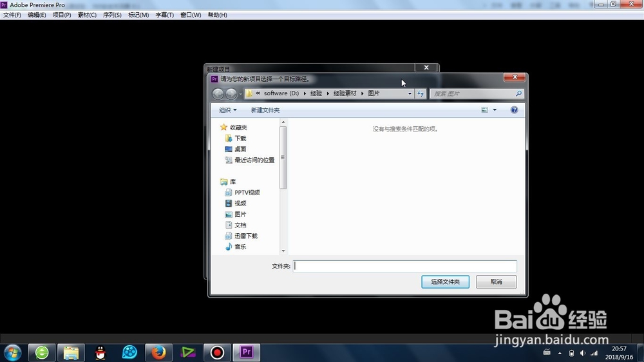Open the 项目(P) menu
The width and height of the screenshot is (644, 362).
coord(62,15)
